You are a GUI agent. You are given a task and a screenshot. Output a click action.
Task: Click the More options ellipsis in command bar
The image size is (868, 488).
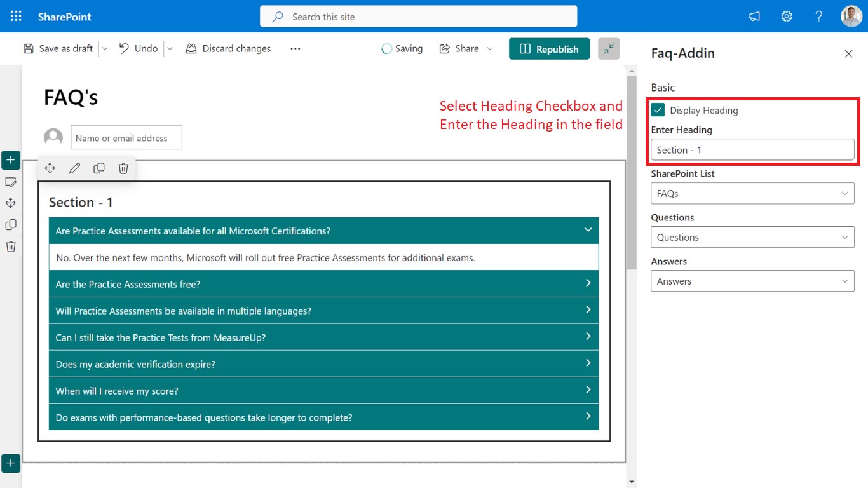(x=295, y=49)
